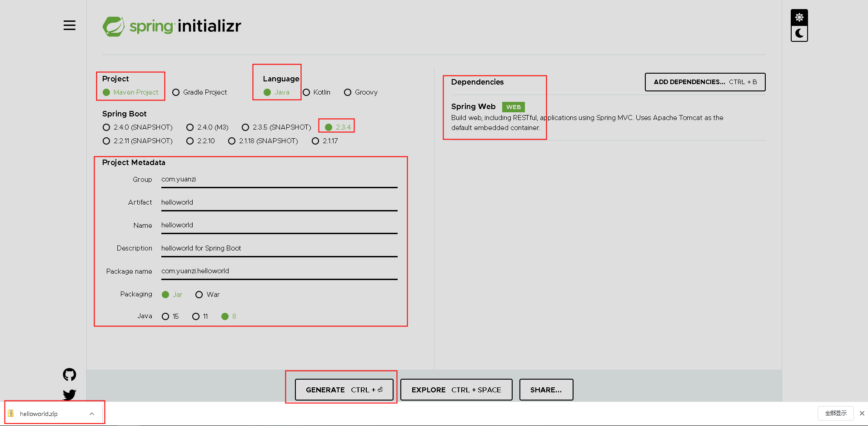Click the Spring Initializr logo
The height and width of the screenshot is (426, 868).
172,26
